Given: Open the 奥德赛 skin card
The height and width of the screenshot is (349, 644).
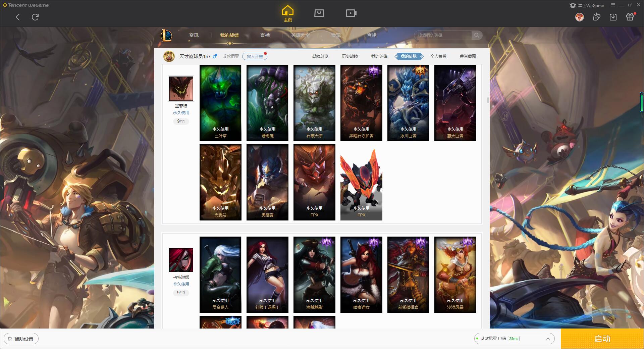Looking at the screenshot, I should click(x=267, y=182).
